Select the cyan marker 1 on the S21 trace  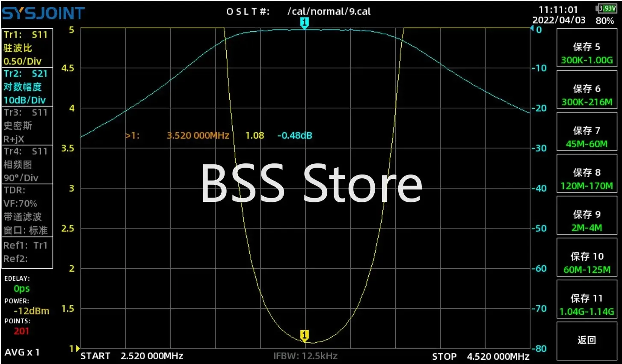305,23
